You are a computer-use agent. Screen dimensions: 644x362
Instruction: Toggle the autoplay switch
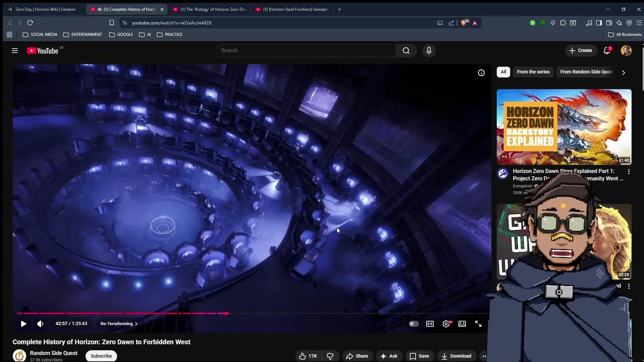(414, 324)
